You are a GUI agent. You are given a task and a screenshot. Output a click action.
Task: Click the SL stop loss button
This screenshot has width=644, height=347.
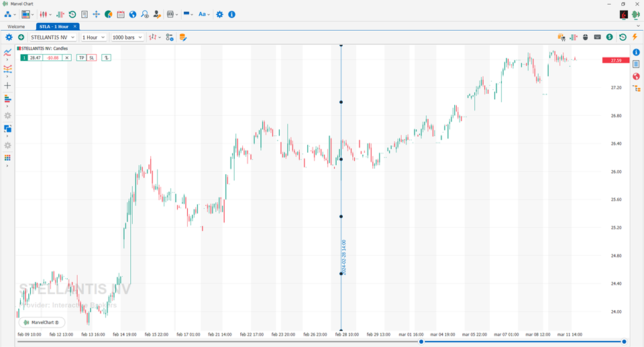pos(92,58)
